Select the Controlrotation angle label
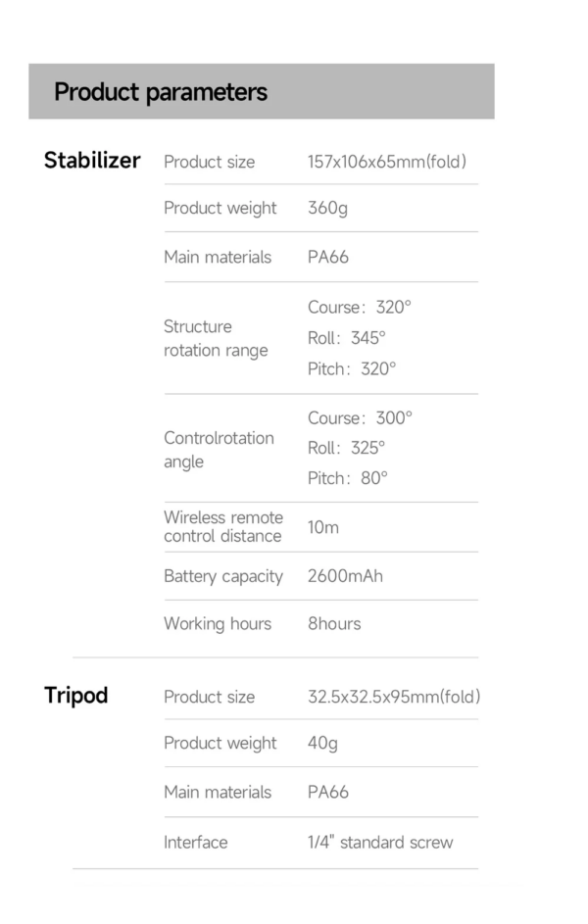588x924 pixels. pos(219,450)
